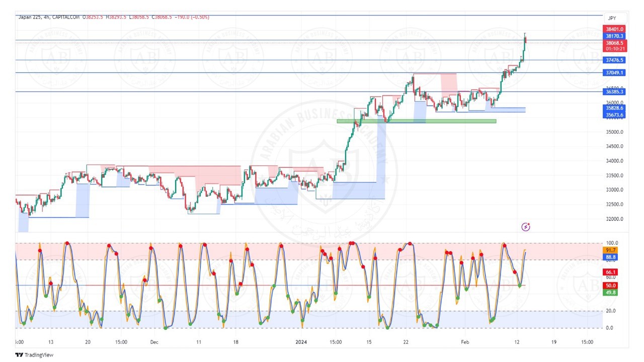The width and height of the screenshot is (644, 362).
Task: Click the 20.0 oscillator scale tick
Action: (x=610, y=311)
